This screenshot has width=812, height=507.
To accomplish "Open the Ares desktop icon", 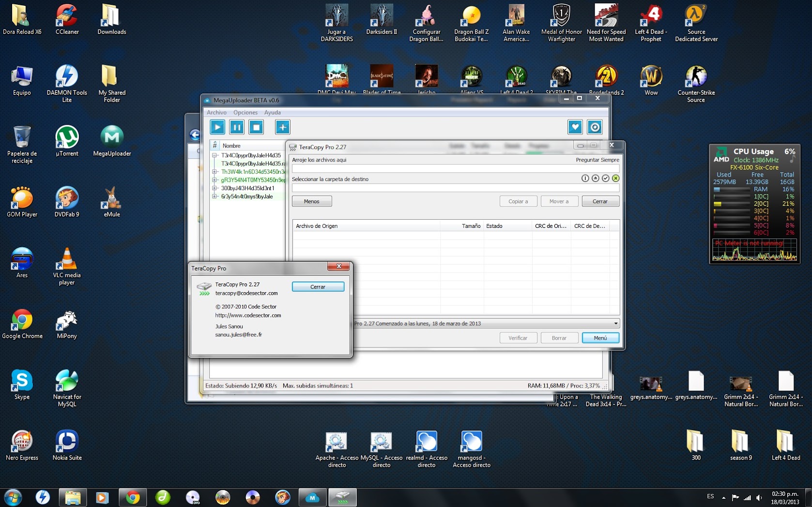I will (22, 263).
